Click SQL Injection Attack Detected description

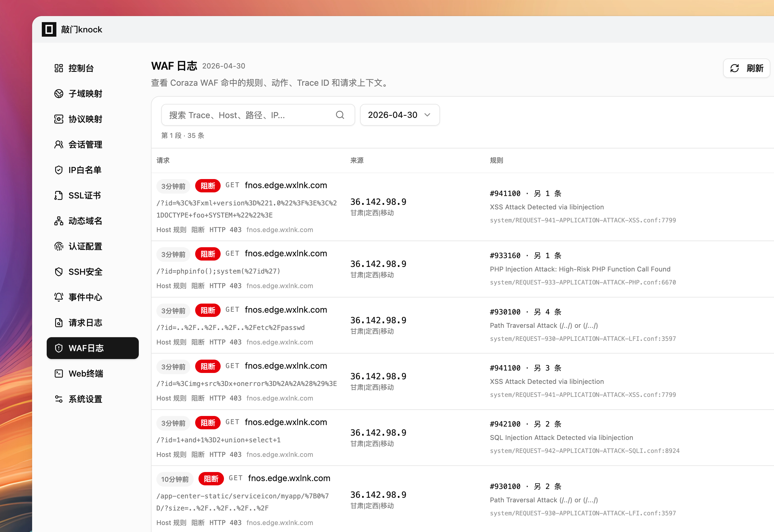(561, 438)
